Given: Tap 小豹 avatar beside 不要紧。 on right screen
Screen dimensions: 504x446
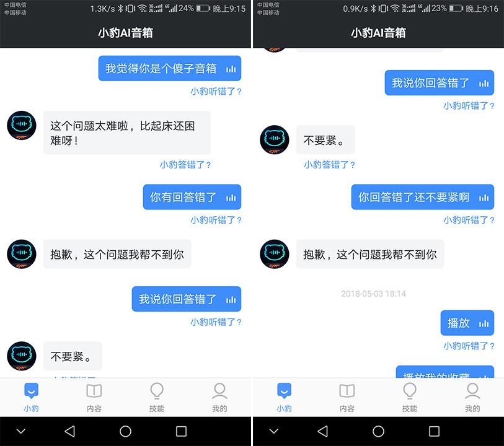Looking at the screenshot, I should click(x=275, y=139).
